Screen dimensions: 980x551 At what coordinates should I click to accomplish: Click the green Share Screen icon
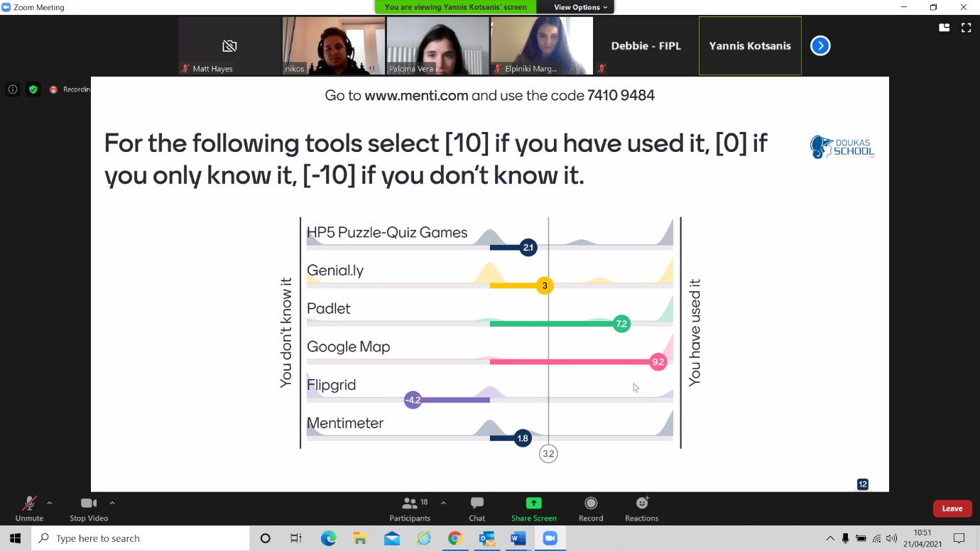pos(533,504)
